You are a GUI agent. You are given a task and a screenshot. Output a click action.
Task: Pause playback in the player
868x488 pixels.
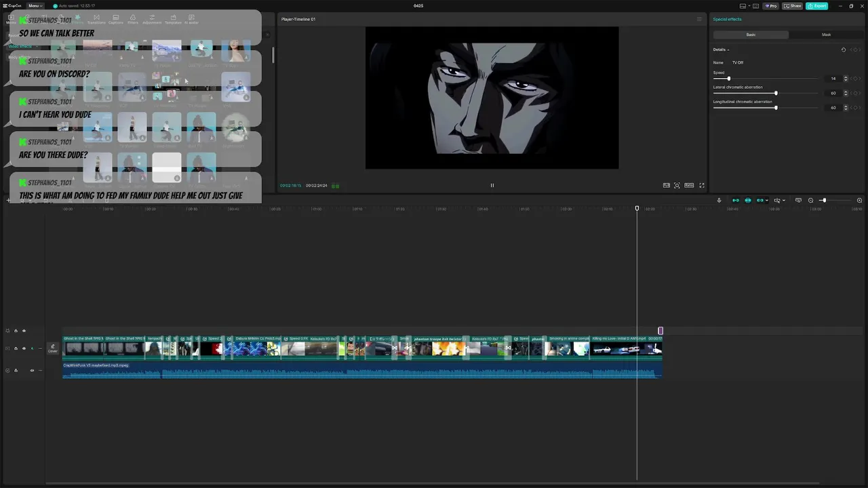tap(492, 185)
